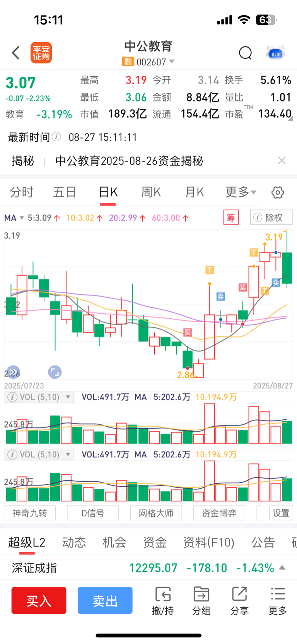Tap the fullscreen expand chart icon
Viewport: 297px width, 644px height.
point(55,372)
